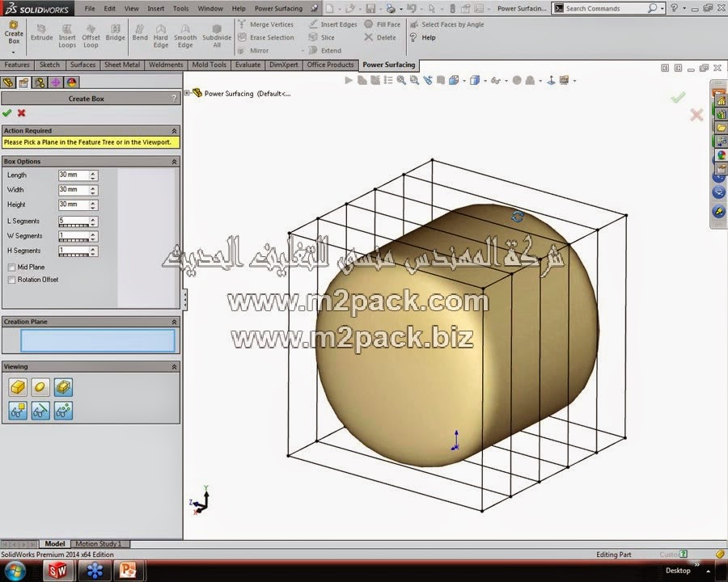The width and height of the screenshot is (728, 582).
Task: Enable the Mid Plane checkbox
Action: pyautogui.click(x=11, y=268)
